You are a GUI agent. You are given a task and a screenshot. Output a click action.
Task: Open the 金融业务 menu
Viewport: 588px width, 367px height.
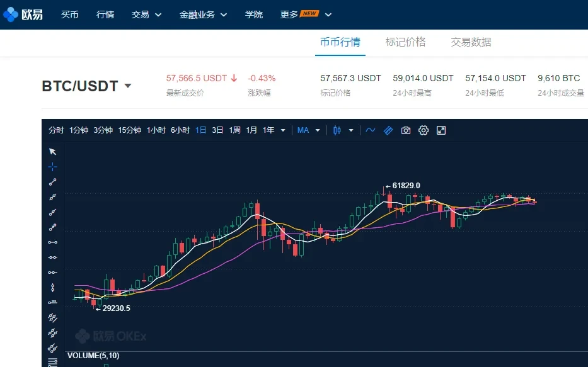[203, 14]
